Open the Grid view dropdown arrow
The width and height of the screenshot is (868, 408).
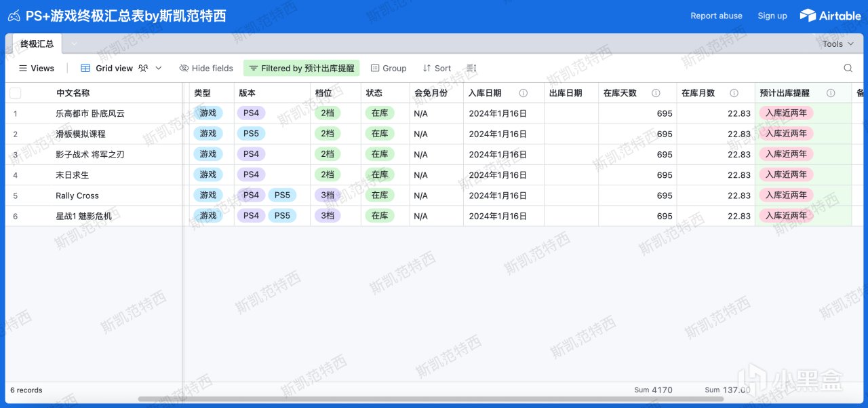[159, 68]
